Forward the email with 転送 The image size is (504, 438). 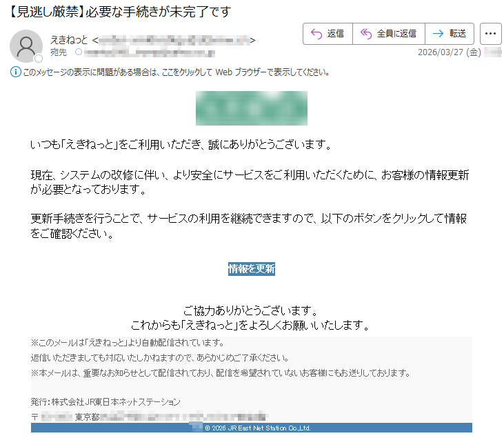[450, 33]
